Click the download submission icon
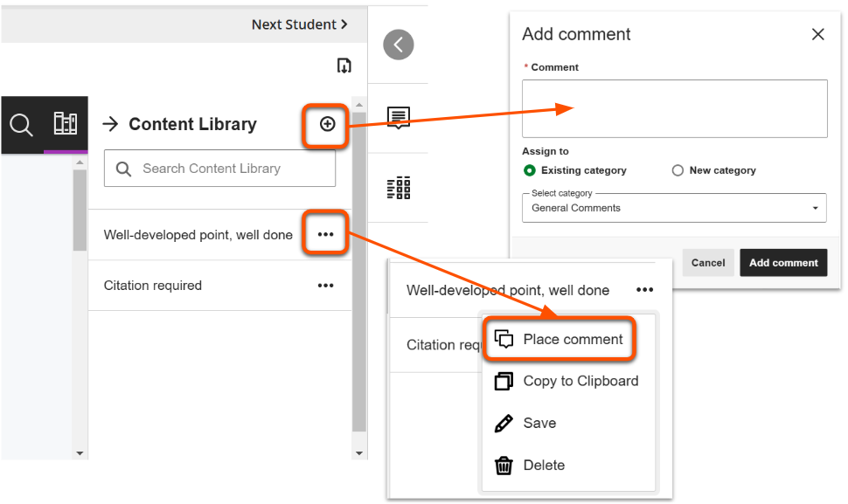 (x=344, y=66)
